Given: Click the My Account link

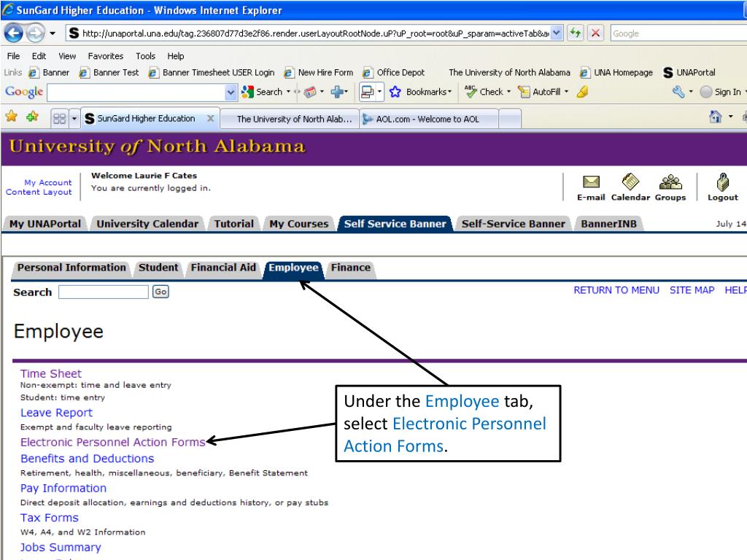Looking at the screenshot, I should [47, 182].
